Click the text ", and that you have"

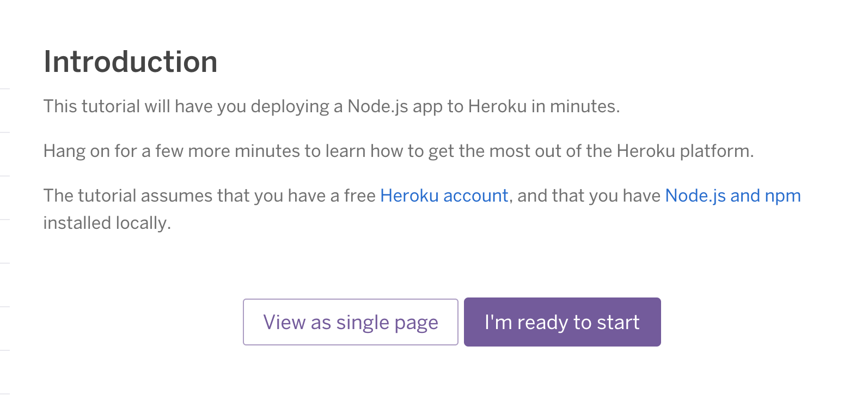585,196
